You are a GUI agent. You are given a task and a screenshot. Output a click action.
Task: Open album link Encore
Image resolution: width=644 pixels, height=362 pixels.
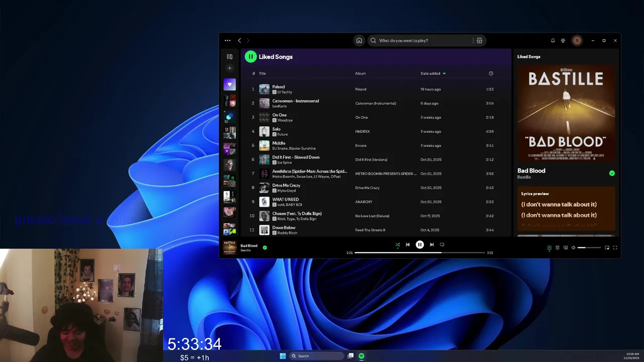coord(361,145)
